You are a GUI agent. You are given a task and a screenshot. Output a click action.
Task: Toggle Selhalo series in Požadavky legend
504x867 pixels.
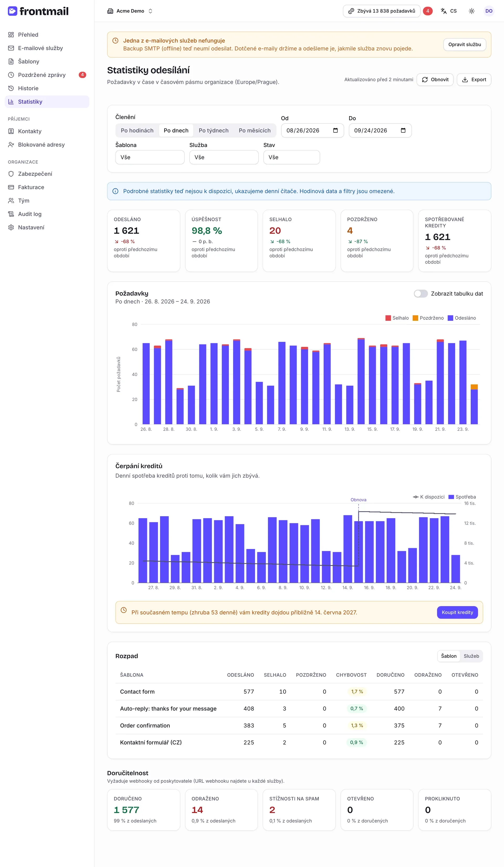[x=397, y=318]
